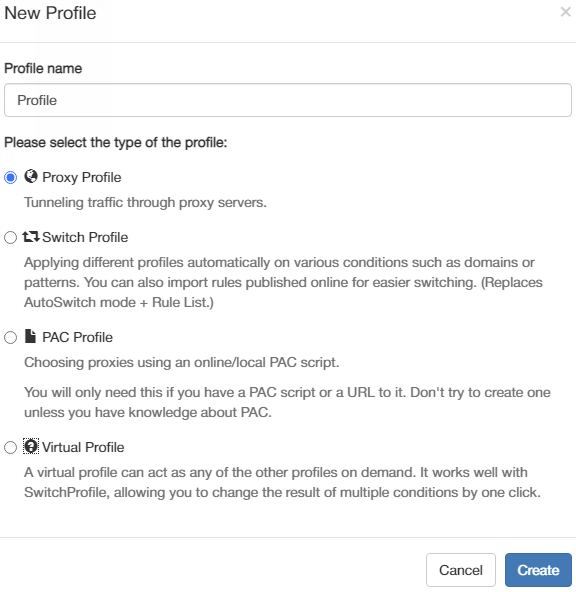Click the blue Create button

tap(538, 570)
